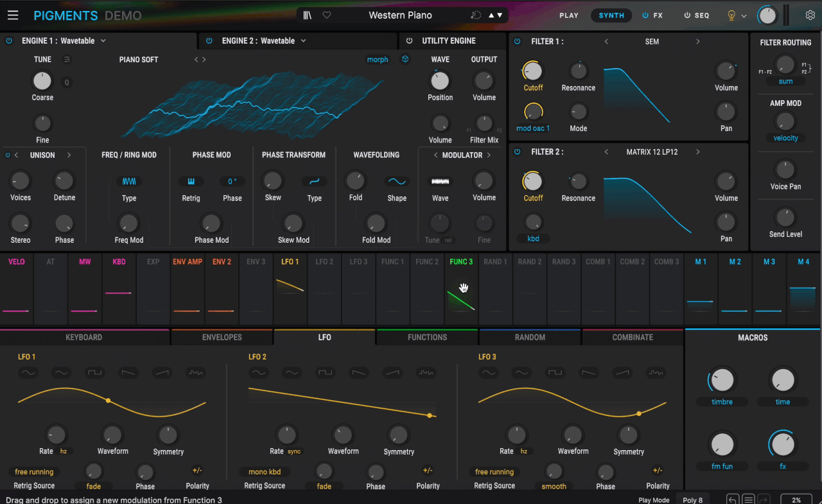Select LFO 3 ramp-up waveform icon
This screenshot has height=504, width=822.
click(622, 372)
